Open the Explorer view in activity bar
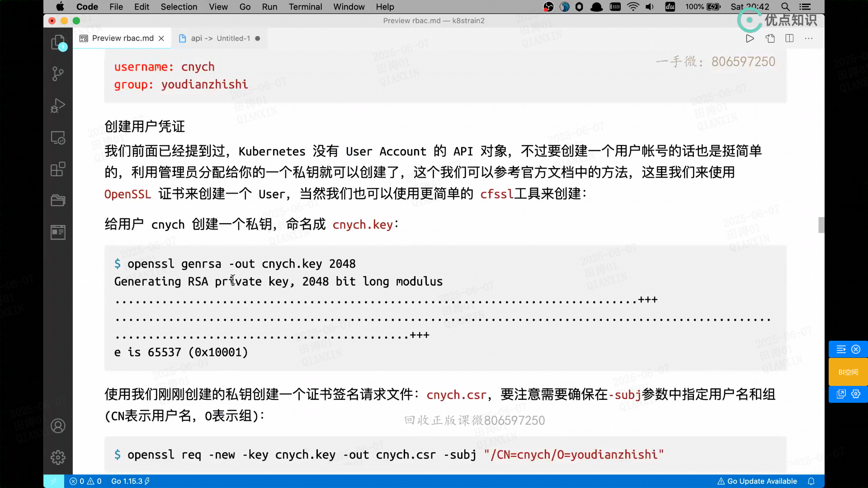This screenshot has width=868, height=488. click(x=58, y=42)
